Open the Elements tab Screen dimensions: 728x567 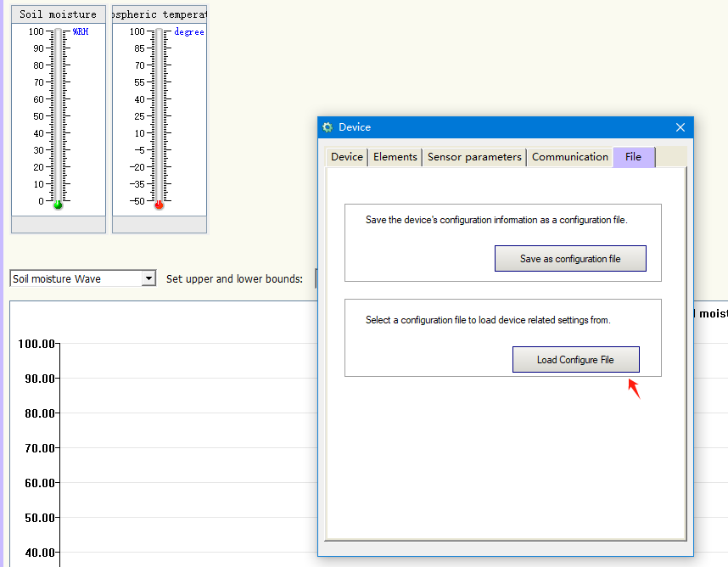[395, 156]
